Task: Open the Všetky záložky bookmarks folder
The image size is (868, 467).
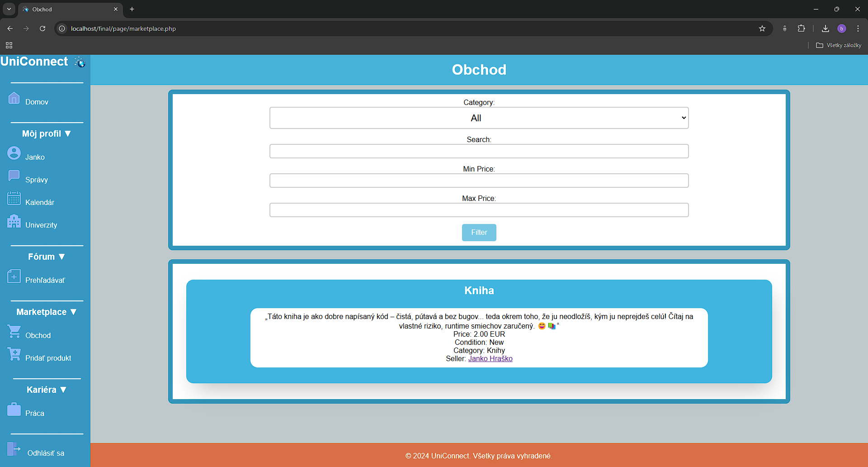Action: click(x=839, y=45)
